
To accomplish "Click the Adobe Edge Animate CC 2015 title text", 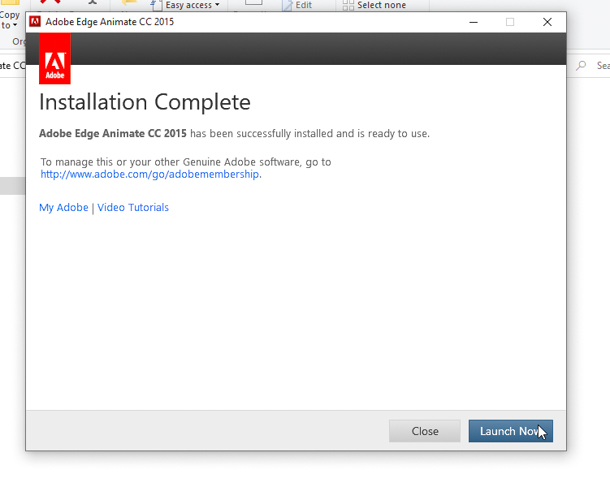I will [x=109, y=22].
